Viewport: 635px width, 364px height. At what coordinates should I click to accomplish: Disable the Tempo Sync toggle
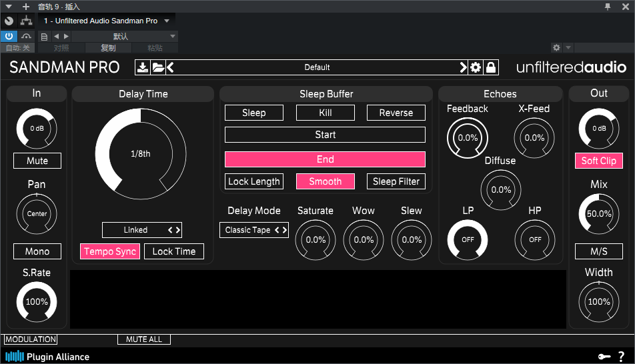point(110,251)
